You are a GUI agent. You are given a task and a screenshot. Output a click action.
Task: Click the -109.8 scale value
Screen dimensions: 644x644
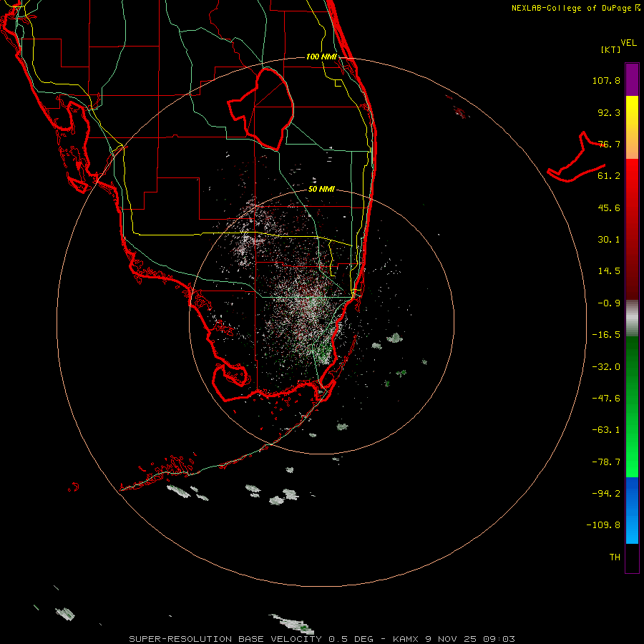pyautogui.click(x=603, y=525)
